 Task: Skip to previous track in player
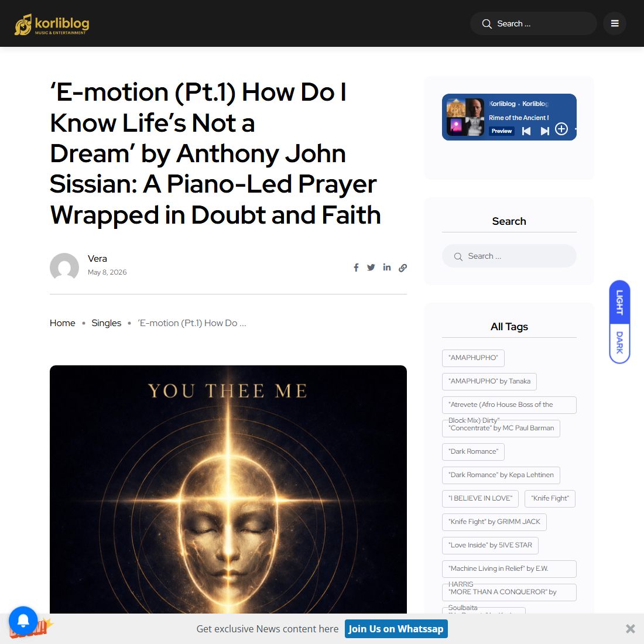pyautogui.click(x=526, y=131)
